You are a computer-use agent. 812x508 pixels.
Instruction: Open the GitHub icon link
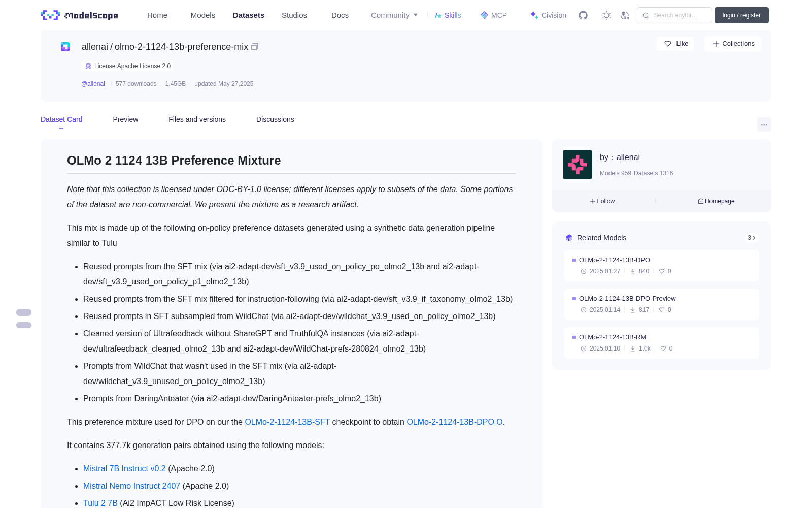coord(583,15)
